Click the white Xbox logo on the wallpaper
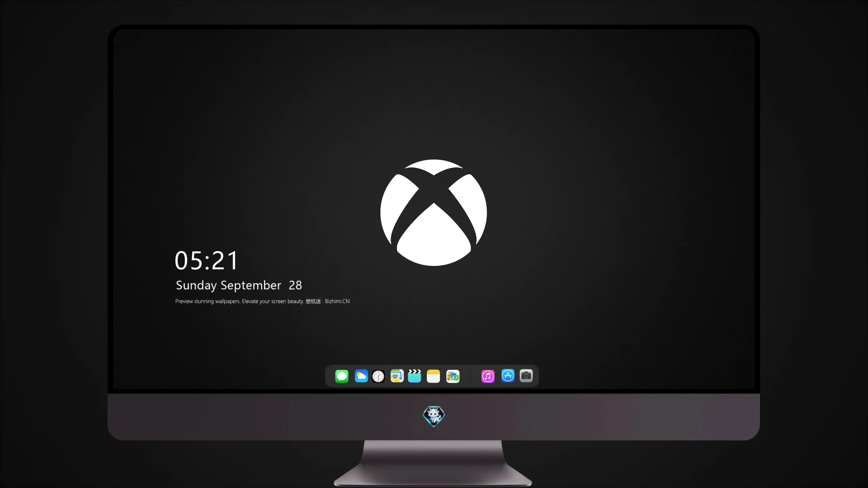 (434, 213)
